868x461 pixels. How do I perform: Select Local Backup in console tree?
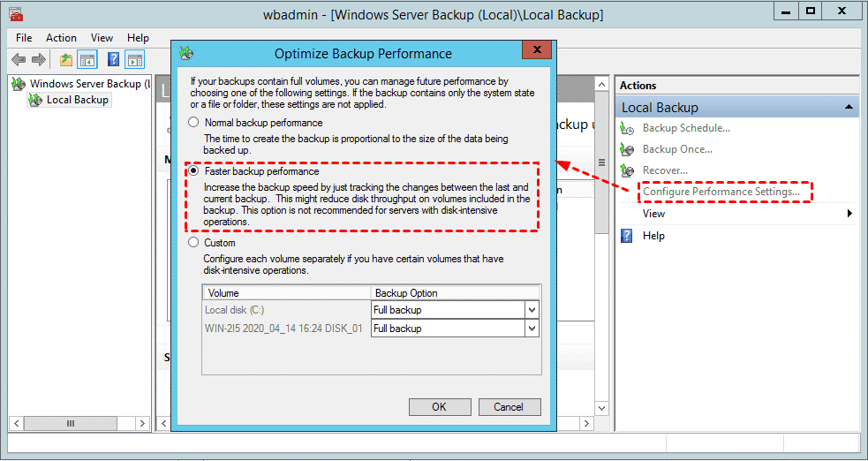click(x=78, y=100)
